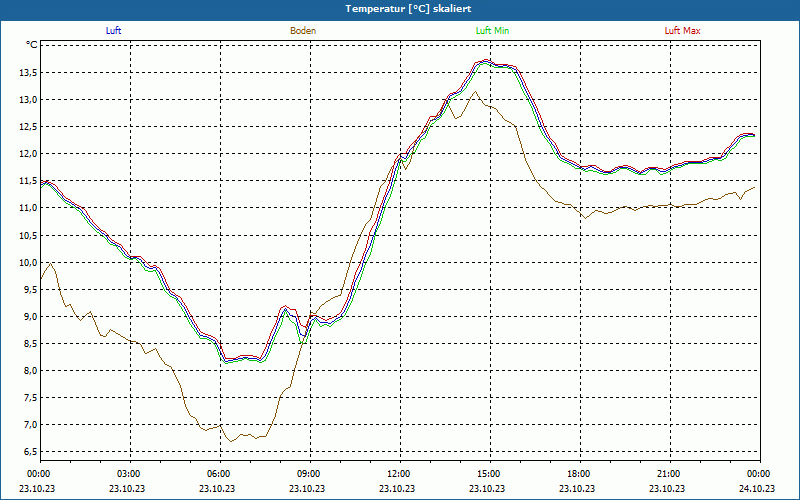Click the air temperature peak near 15:00
This screenshot has width=800, height=500.
(486, 61)
